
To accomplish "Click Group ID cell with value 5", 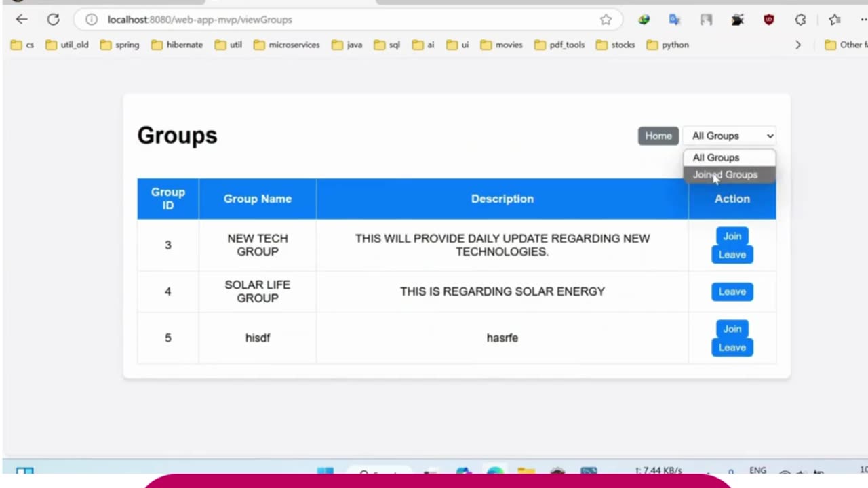I will point(168,338).
